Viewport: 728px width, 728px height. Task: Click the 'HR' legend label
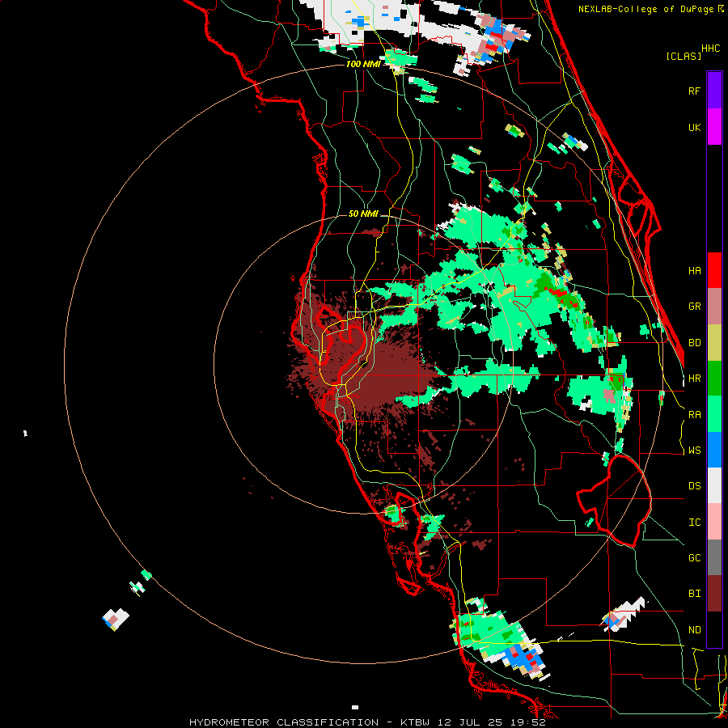694,379
